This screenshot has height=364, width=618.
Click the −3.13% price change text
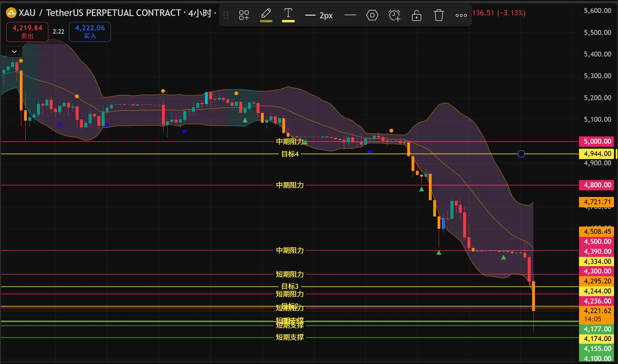pyautogui.click(x=511, y=13)
